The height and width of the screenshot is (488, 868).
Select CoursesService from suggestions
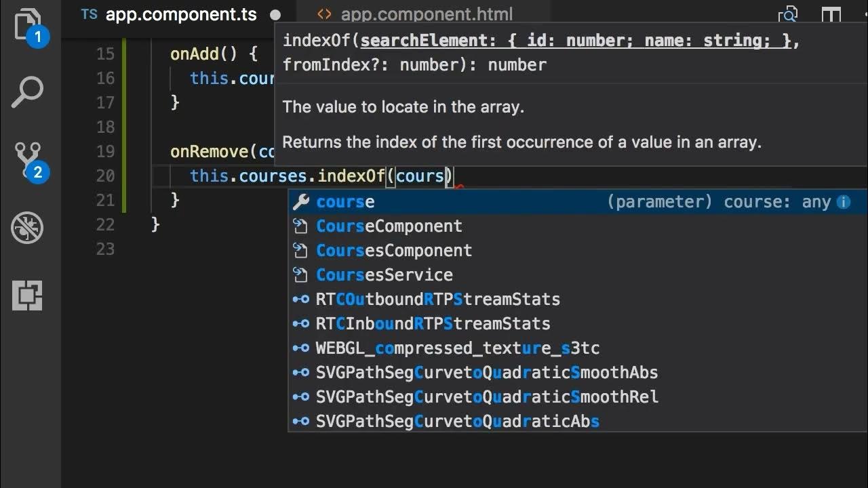(x=384, y=275)
